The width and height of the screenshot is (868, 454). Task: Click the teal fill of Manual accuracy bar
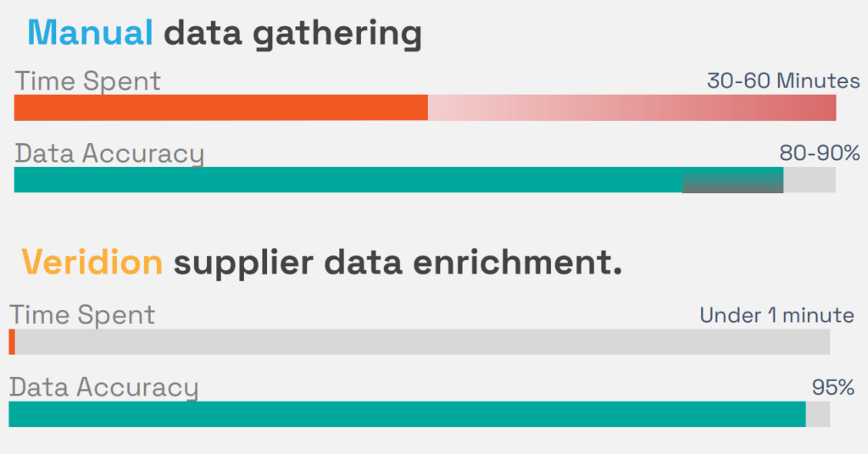tap(348, 180)
